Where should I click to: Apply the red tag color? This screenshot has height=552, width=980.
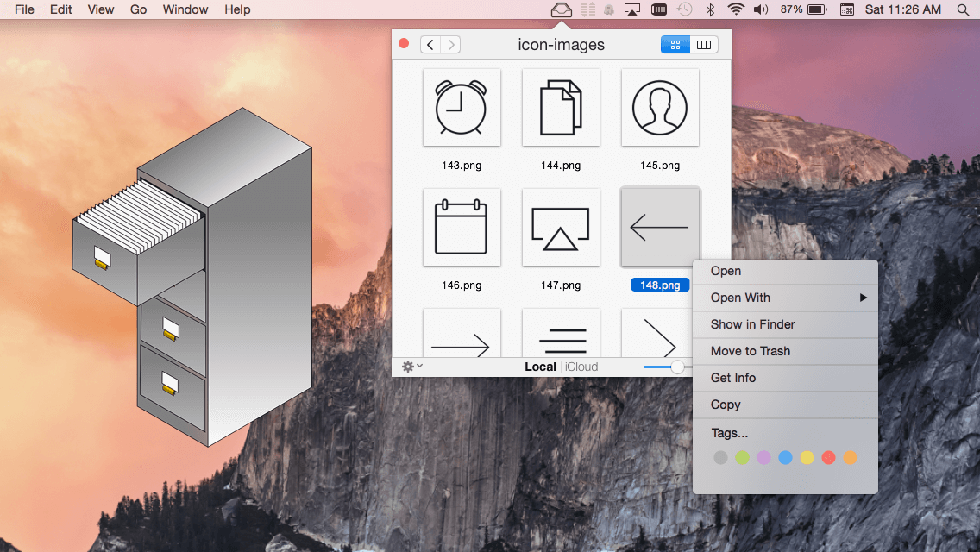(x=827, y=457)
